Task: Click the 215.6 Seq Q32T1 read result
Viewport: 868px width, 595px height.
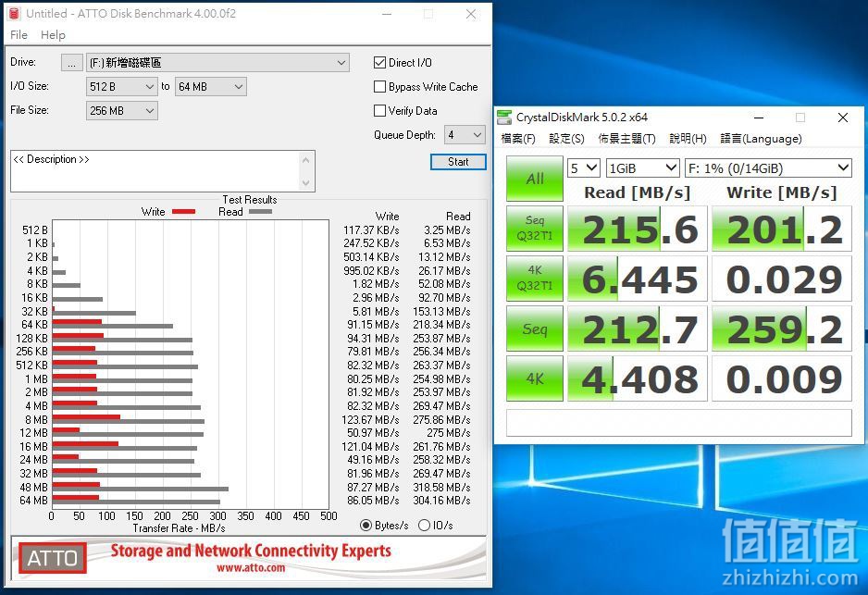Action: point(638,229)
